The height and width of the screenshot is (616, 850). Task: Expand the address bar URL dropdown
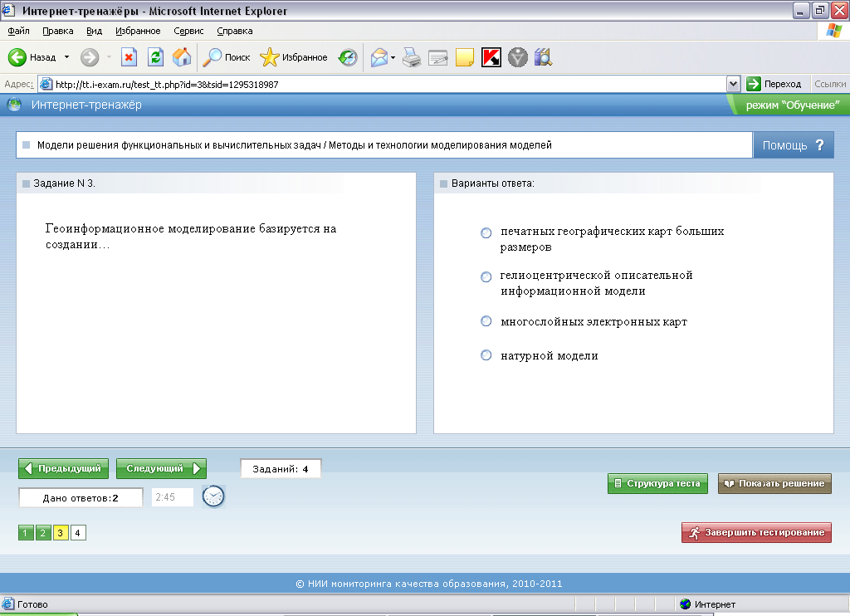click(x=733, y=84)
